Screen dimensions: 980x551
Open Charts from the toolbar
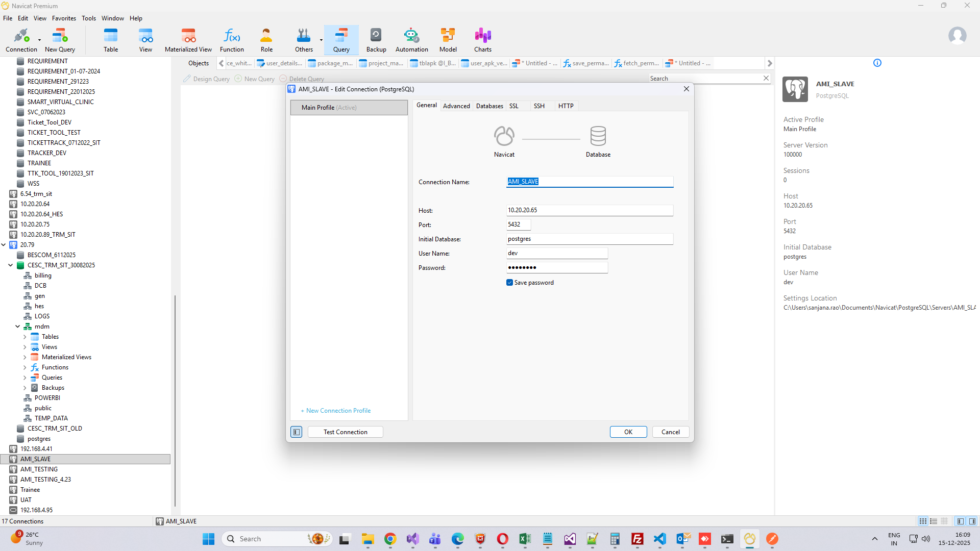click(x=482, y=40)
